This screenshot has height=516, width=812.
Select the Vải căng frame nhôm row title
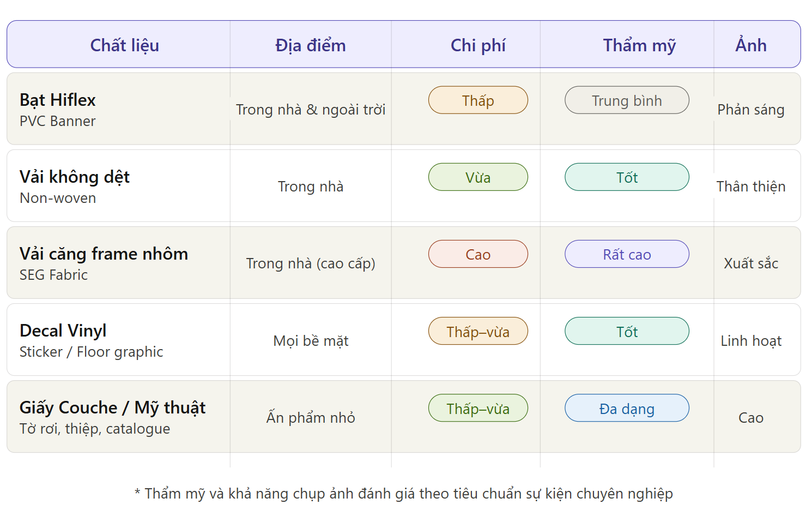click(104, 254)
